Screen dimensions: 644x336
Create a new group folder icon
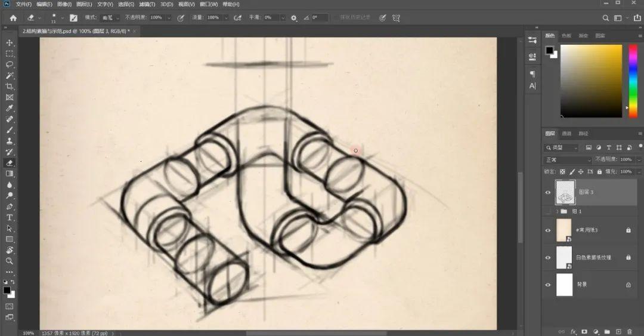click(x=607, y=331)
